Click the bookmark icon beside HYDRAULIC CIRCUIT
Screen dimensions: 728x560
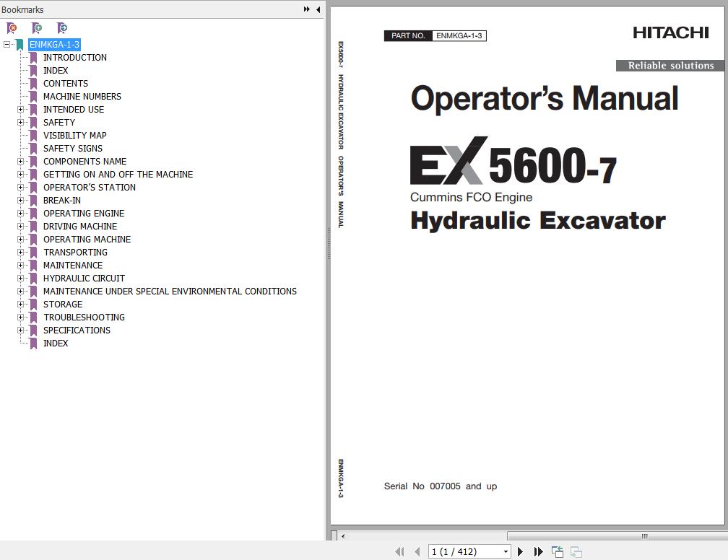33,279
